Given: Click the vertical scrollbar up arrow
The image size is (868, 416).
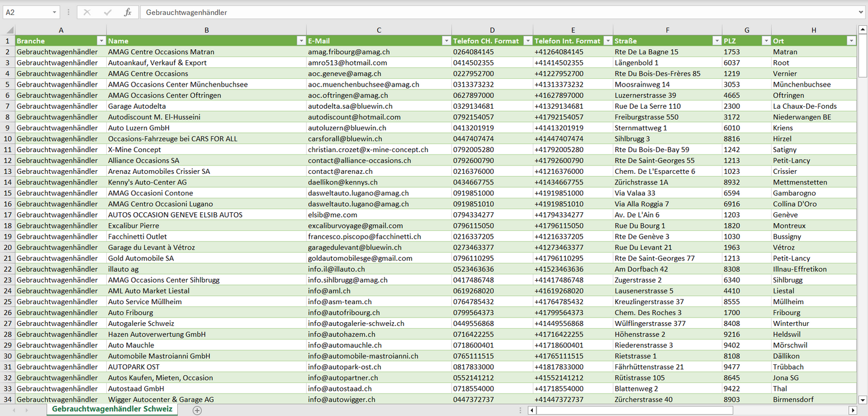Looking at the screenshot, I should [863, 30].
